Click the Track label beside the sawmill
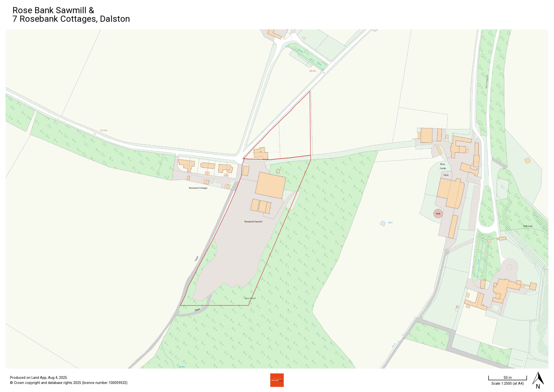This screenshot has width=554, height=392. 197,258
